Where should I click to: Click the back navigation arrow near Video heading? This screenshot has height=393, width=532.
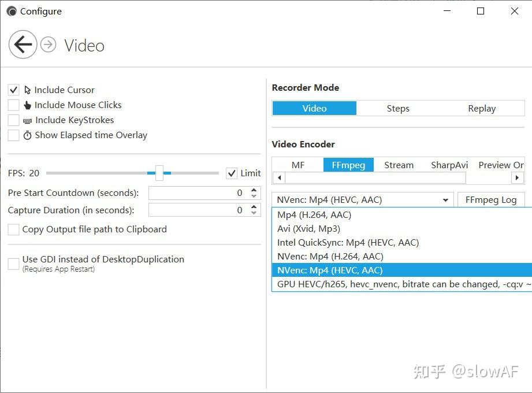point(23,45)
